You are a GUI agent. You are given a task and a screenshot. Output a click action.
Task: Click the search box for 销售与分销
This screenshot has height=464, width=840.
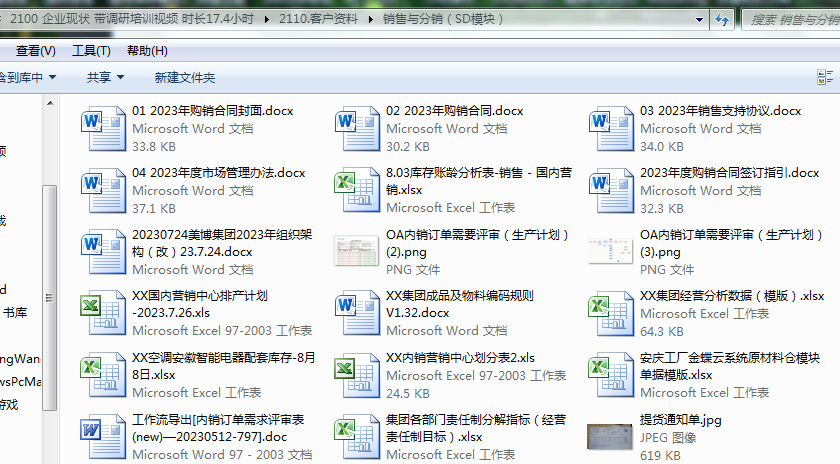[790, 19]
